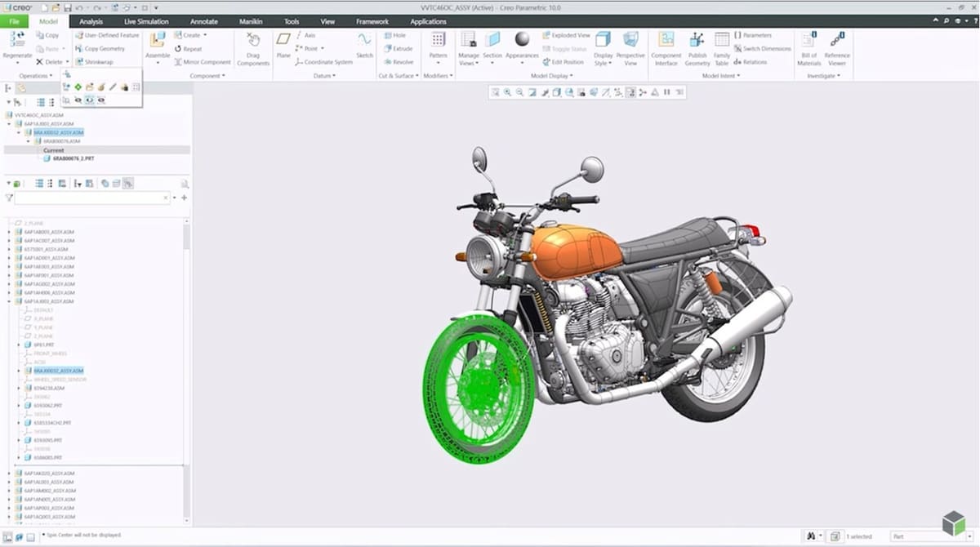Click the Repeat button
Image resolution: width=980 pixels, height=547 pixels.
(188, 48)
